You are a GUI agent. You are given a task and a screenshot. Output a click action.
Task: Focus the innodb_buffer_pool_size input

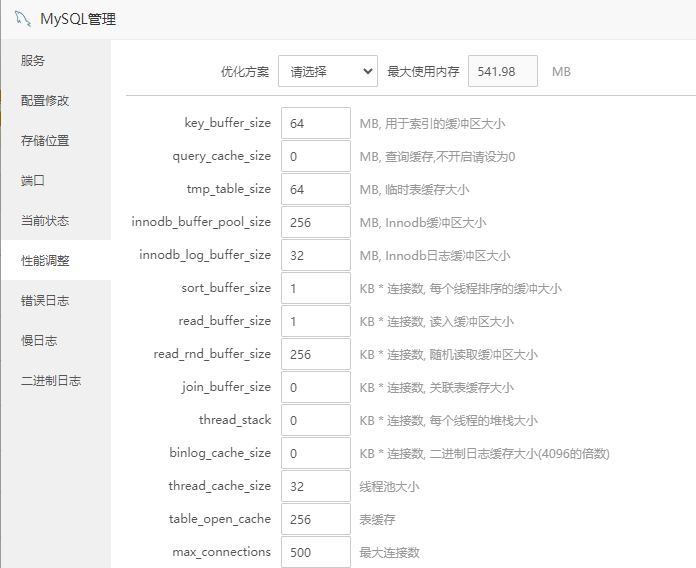click(x=316, y=222)
